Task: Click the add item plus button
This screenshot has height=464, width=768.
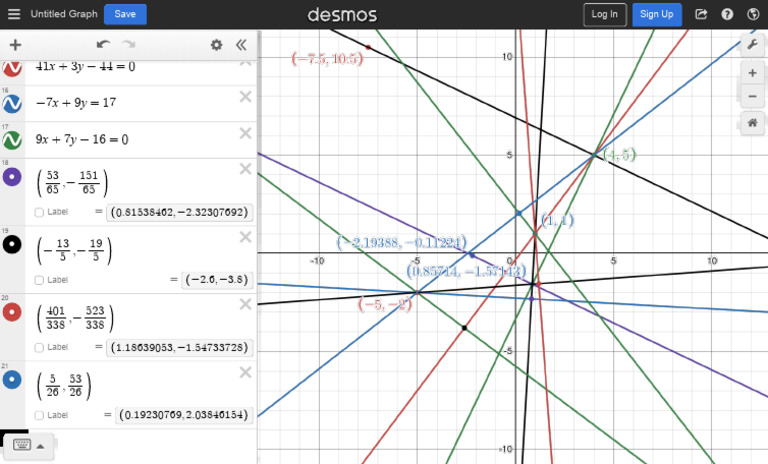Action: tap(15, 45)
